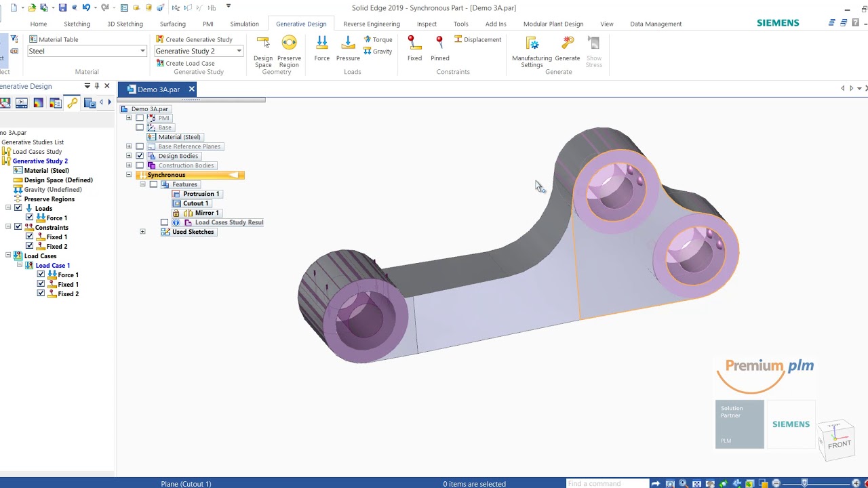Viewport: 868px width, 488px height.
Task: Open the Inspect tab
Action: pyautogui.click(x=427, y=24)
